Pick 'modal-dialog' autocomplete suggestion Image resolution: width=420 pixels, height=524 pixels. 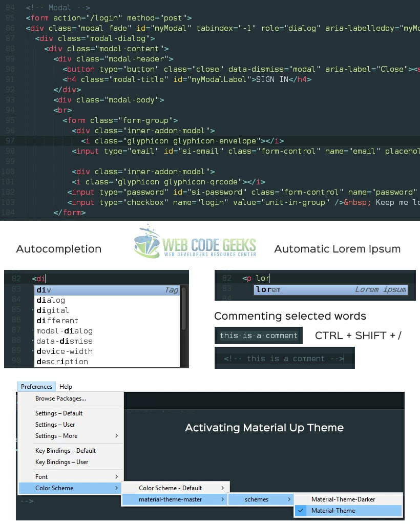tap(107, 331)
